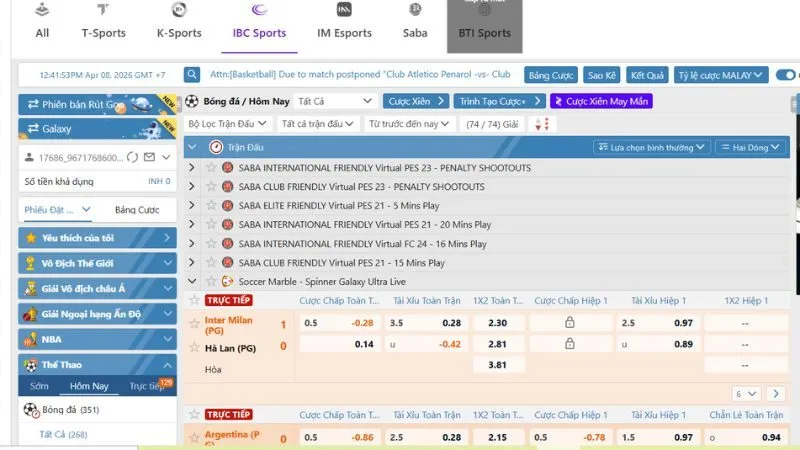Click the Bảng Cược top button

click(x=551, y=75)
